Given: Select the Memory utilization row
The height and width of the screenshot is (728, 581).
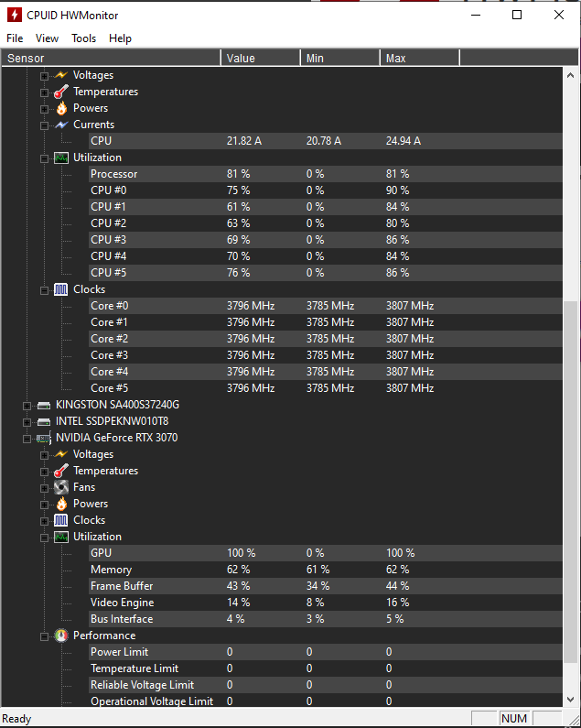Looking at the screenshot, I should [x=326, y=570].
